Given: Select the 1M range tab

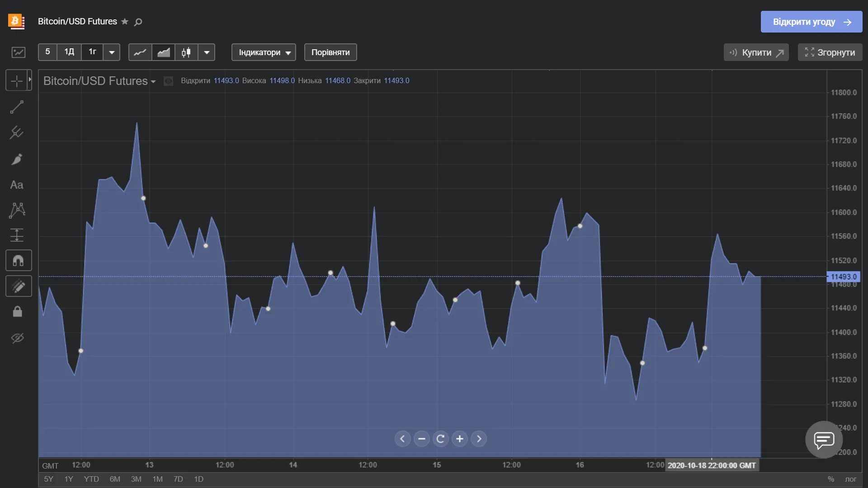Looking at the screenshot, I should (157, 479).
